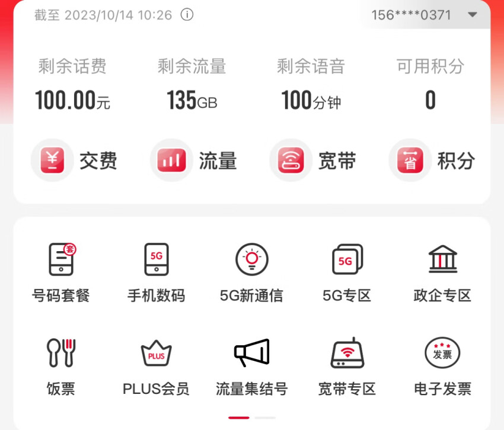Open the 积分 points icon
The width and height of the screenshot is (504, 430).
410,161
